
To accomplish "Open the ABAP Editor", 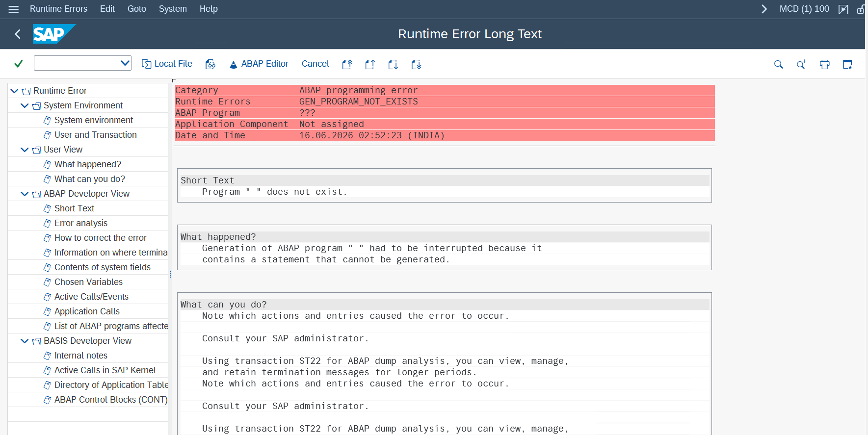I will [x=259, y=64].
